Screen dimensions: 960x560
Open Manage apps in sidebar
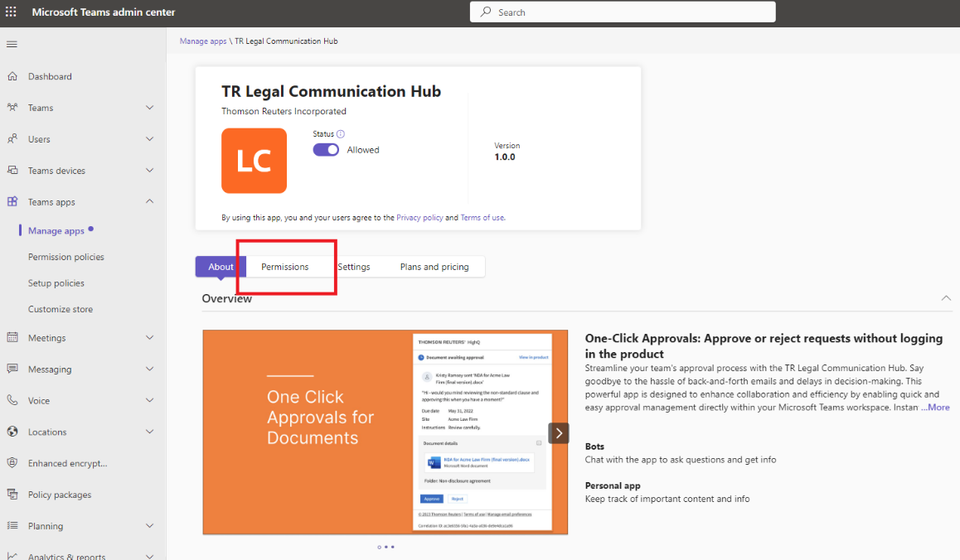pyautogui.click(x=56, y=231)
